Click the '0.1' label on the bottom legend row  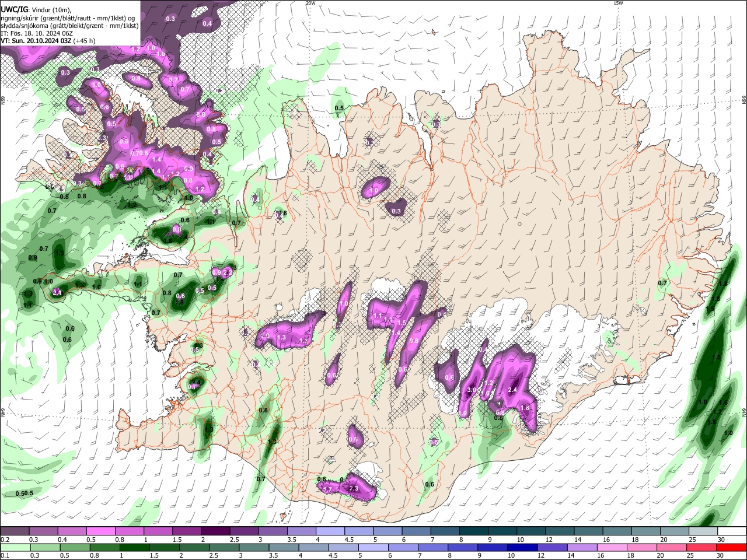point(5,556)
